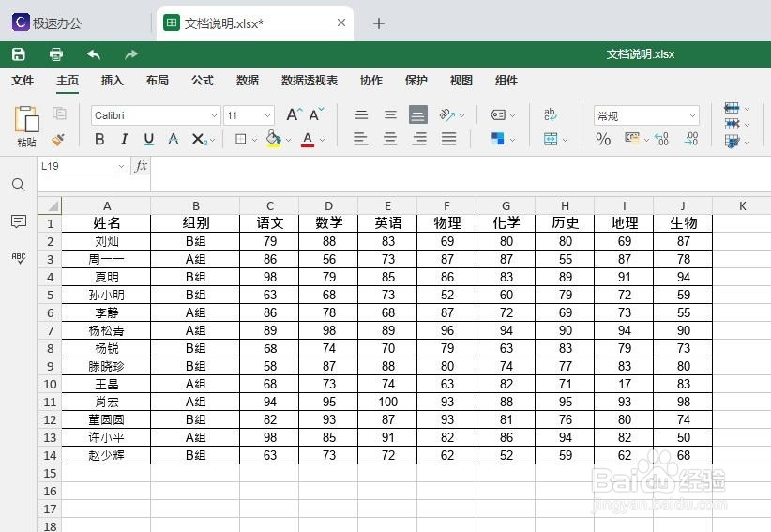Switch to the 数据透视表 tab

[x=310, y=81]
